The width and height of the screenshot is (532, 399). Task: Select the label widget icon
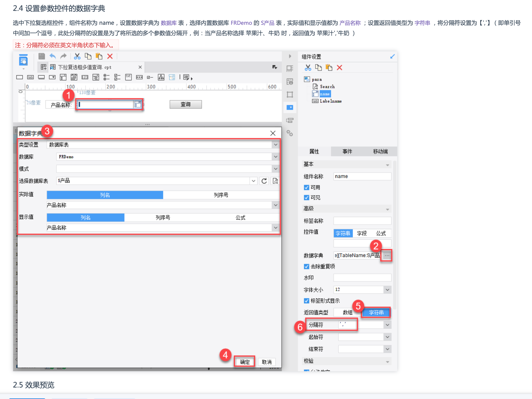coord(31,77)
